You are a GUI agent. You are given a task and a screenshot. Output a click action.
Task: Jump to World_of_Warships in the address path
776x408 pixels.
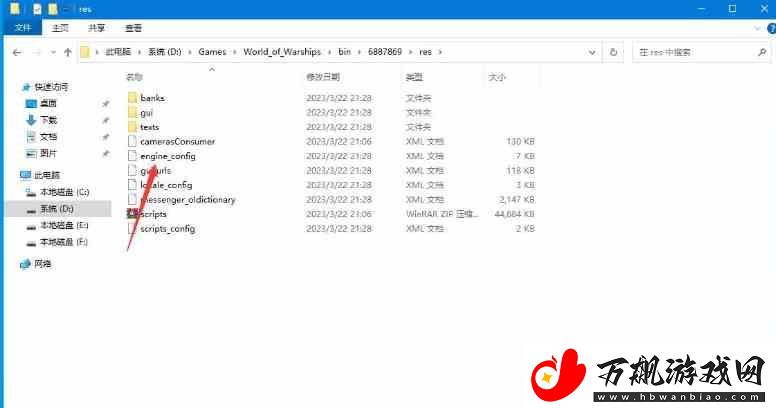[x=282, y=51]
